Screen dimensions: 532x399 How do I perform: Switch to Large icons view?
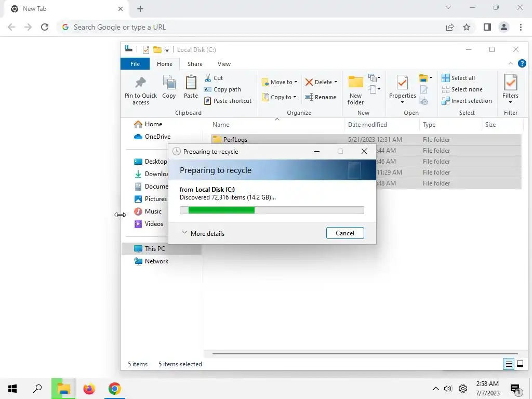pyautogui.click(x=520, y=364)
